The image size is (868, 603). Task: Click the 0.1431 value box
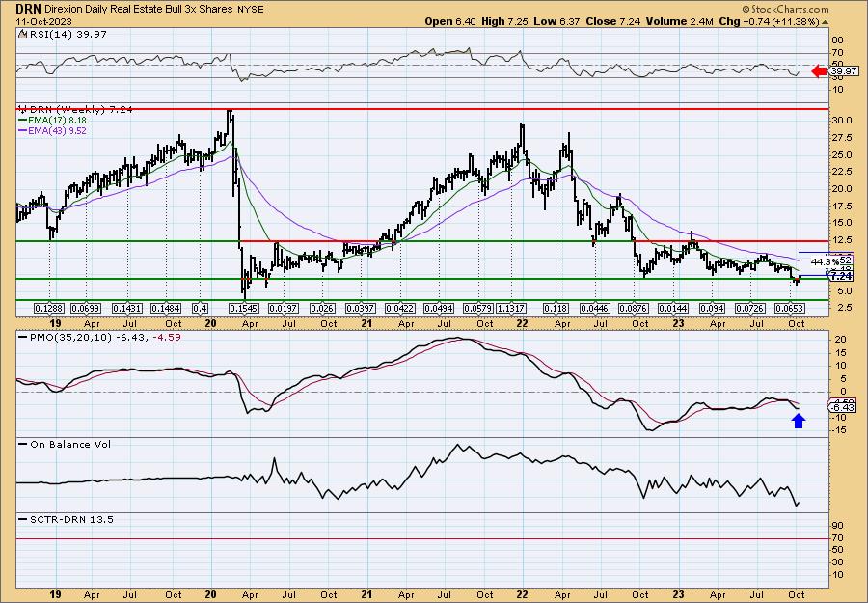127,308
